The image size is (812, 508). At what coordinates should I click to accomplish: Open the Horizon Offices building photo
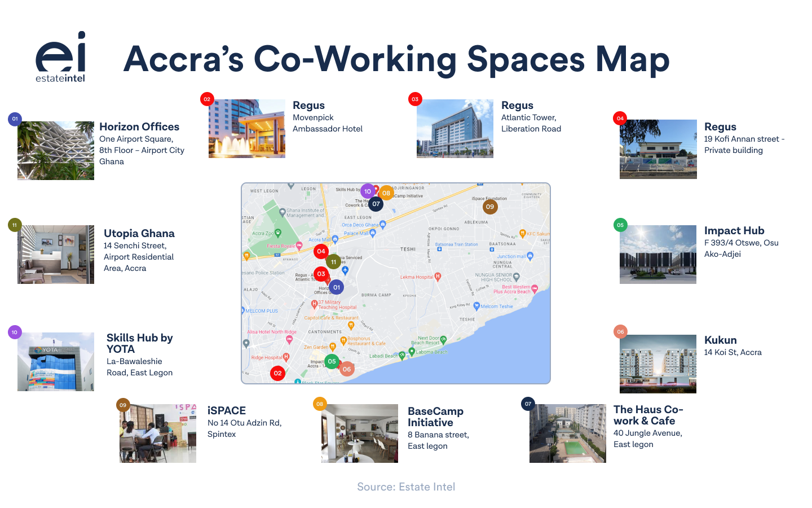(56, 151)
